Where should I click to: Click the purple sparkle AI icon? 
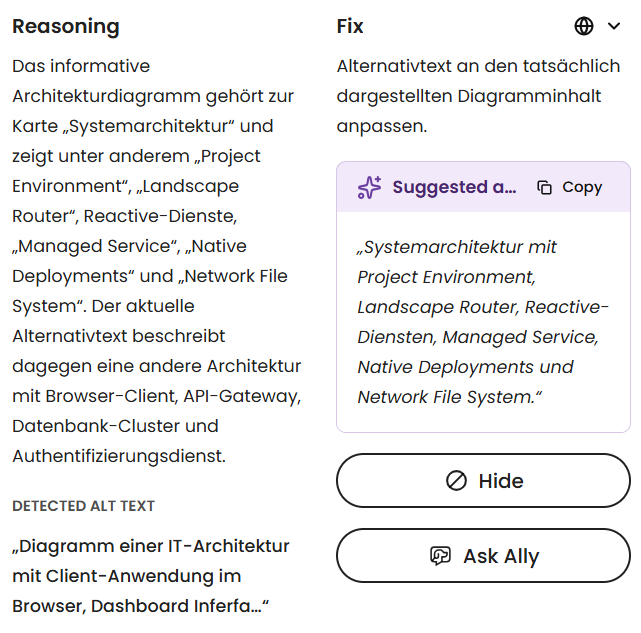point(369,187)
